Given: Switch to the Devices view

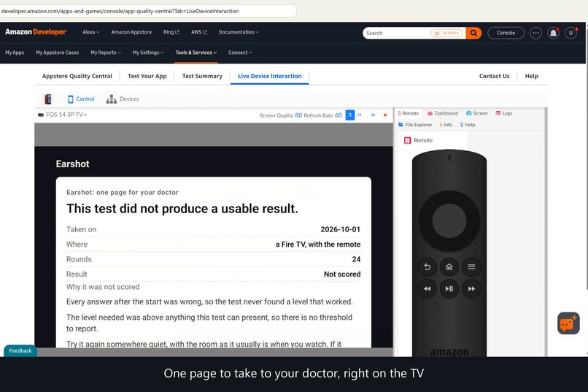Looking at the screenshot, I should pyautogui.click(x=123, y=99).
